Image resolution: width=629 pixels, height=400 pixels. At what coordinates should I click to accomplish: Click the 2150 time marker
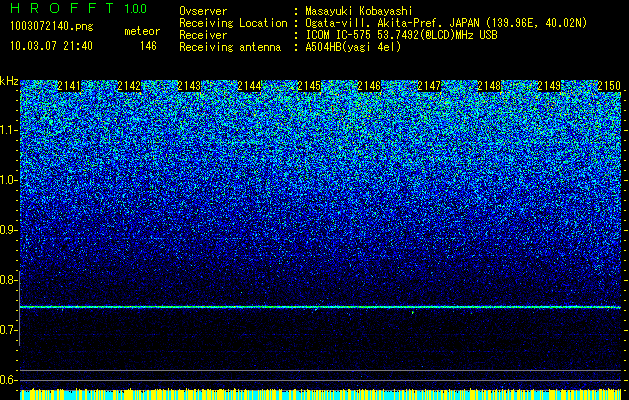pos(609,86)
